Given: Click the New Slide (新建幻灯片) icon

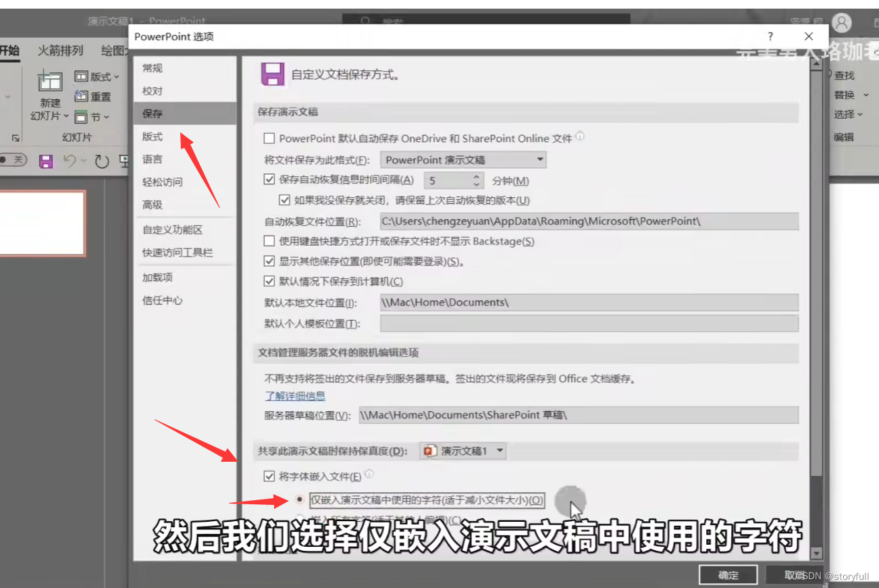Looking at the screenshot, I should [x=50, y=82].
